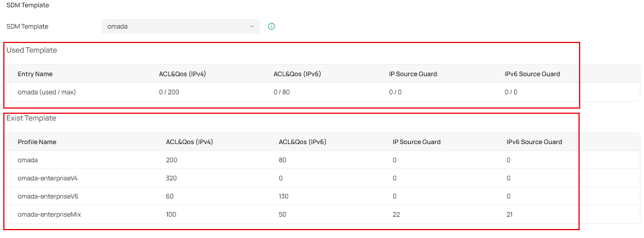Click the 80 value in omada profile row
This screenshot has width=644, height=238.
pyautogui.click(x=282, y=160)
